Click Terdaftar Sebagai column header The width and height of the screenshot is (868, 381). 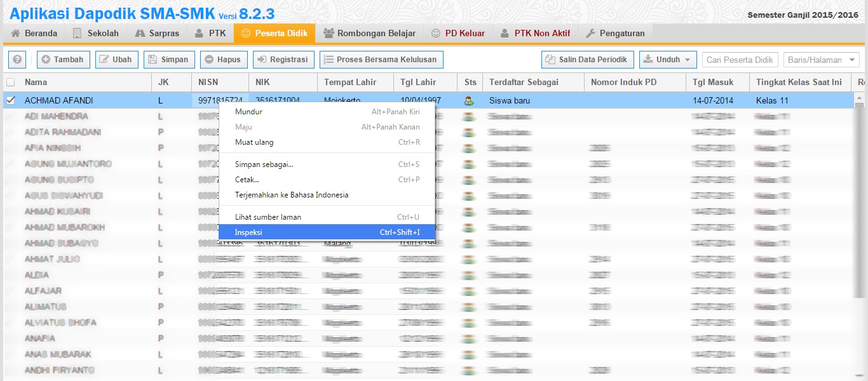(x=533, y=82)
